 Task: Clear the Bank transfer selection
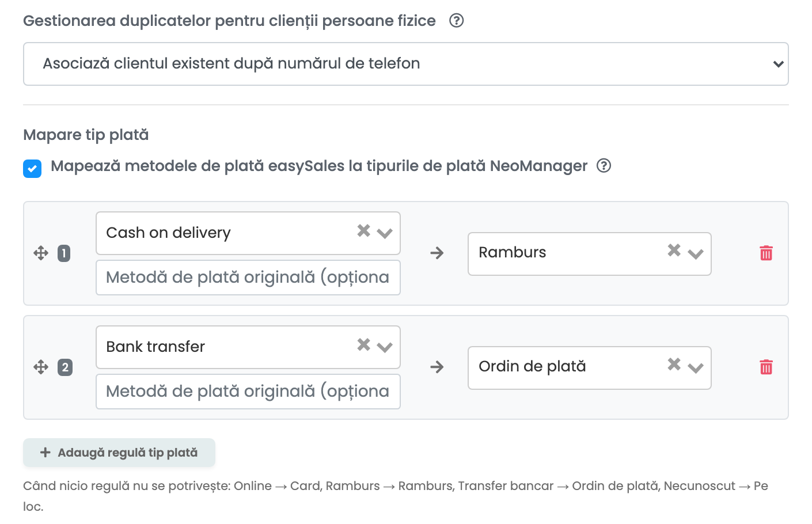pyautogui.click(x=363, y=344)
